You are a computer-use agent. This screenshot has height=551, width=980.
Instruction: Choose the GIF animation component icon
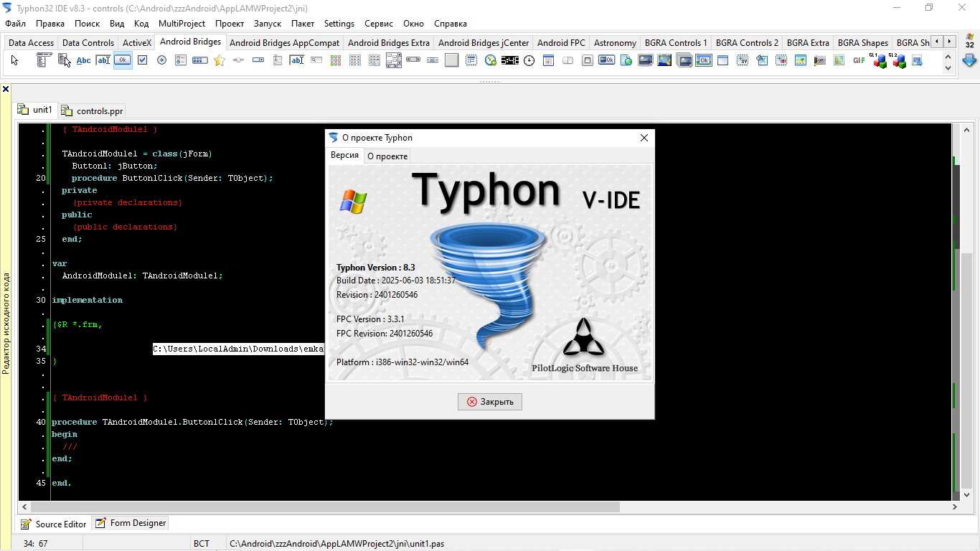pos(859,60)
